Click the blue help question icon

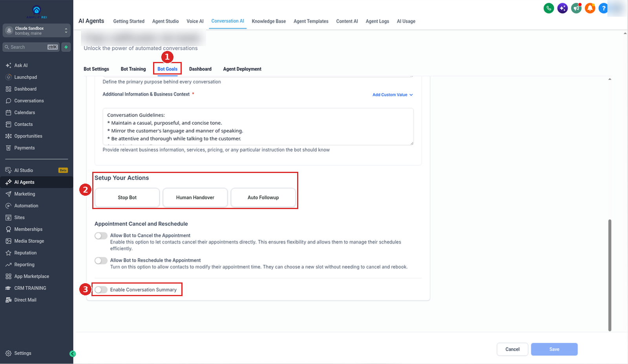point(603,8)
